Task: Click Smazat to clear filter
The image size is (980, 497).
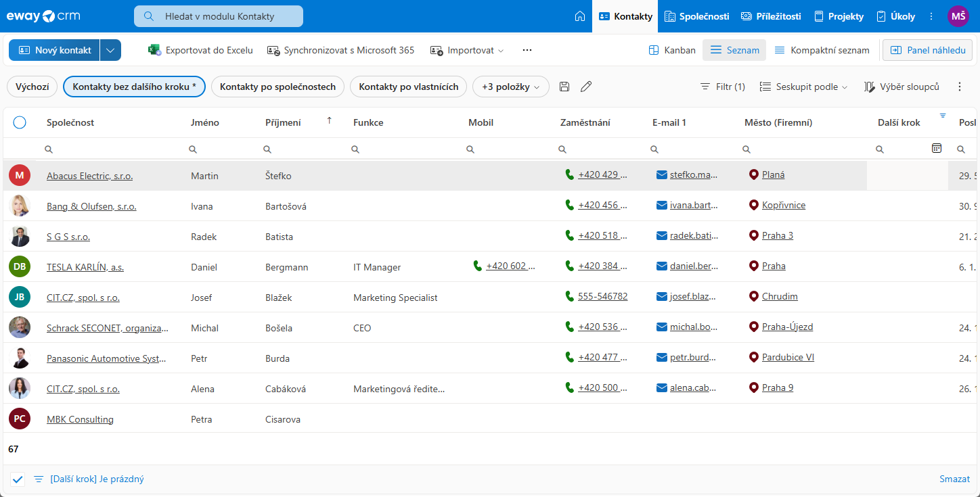Action: [x=954, y=479]
